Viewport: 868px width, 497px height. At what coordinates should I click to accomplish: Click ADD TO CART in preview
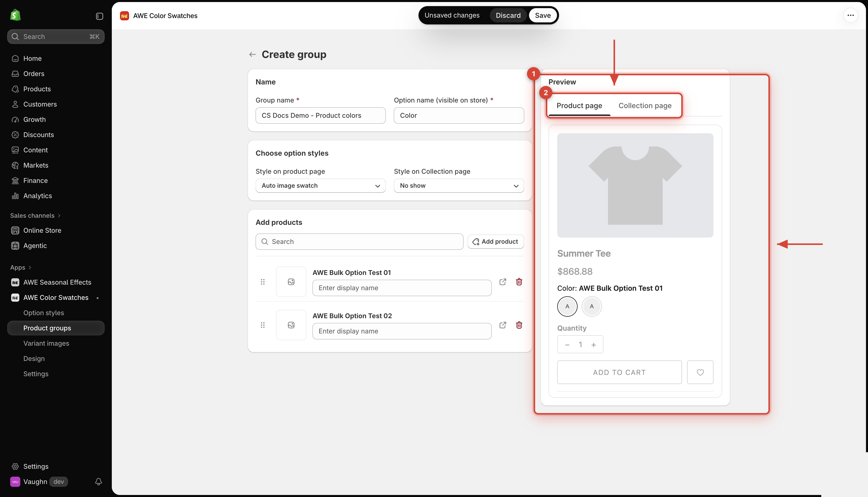pyautogui.click(x=619, y=372)
